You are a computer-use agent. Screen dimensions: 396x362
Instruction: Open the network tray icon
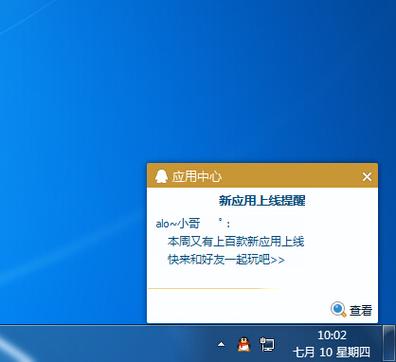(x=267, y=344)
